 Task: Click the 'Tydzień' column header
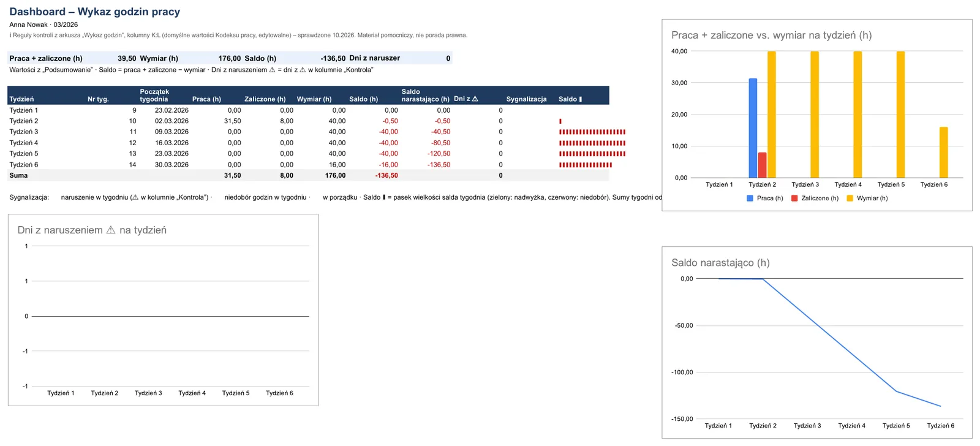coord(21,99)
